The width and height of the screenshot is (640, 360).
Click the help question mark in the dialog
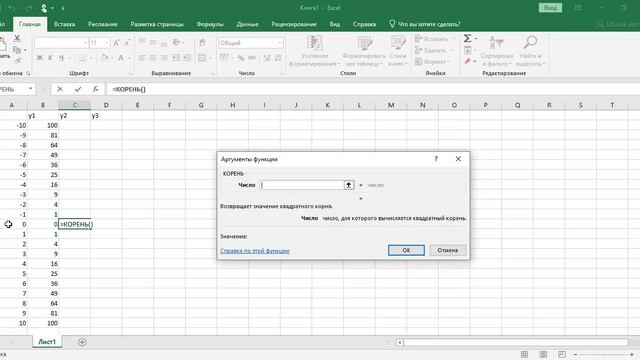436,159
